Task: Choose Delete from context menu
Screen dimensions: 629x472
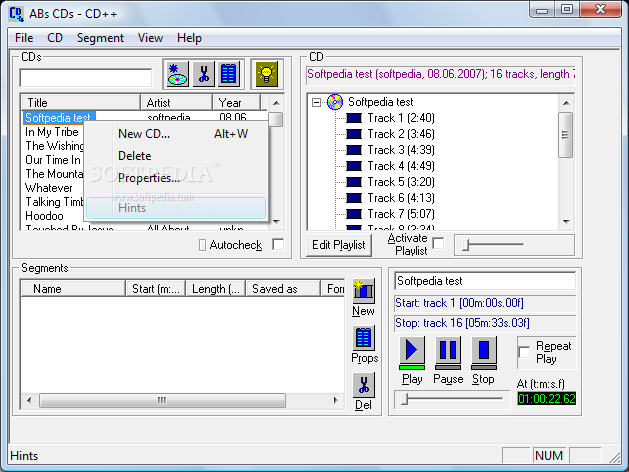Action: pyautogui.click(x=176, y=156)
